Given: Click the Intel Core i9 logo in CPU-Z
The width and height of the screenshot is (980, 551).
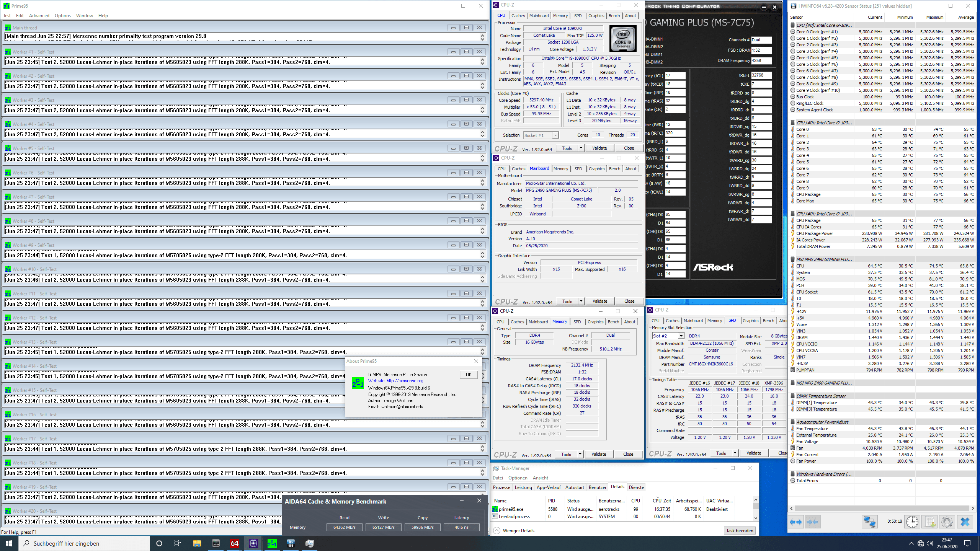Looking at the screenshot, I should [x=623, y=39].
